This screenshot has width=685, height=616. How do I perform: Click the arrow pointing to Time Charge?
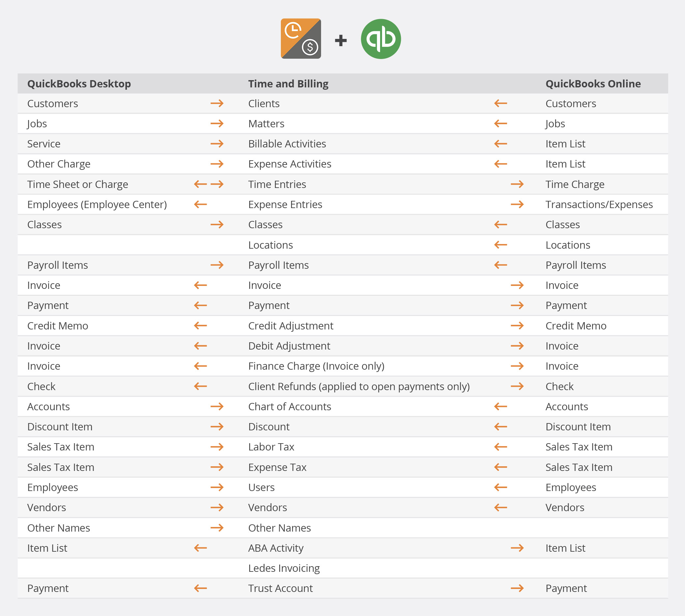pos(517,184)
